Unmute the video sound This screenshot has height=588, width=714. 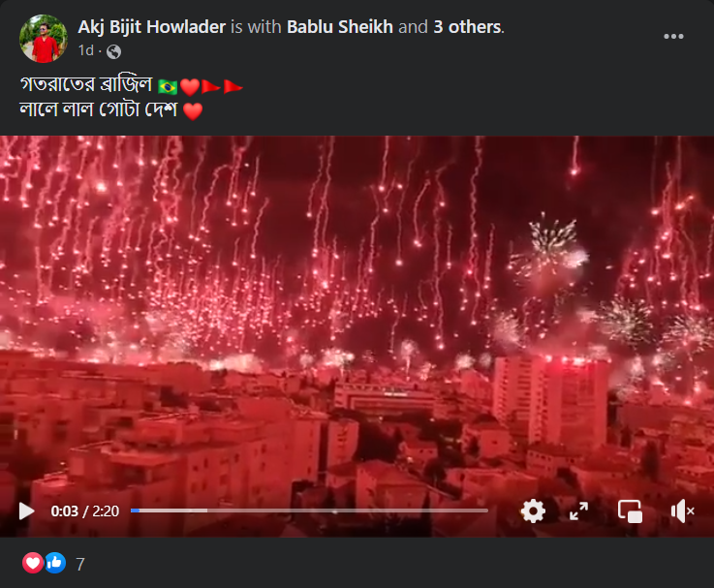pos(682,511)
